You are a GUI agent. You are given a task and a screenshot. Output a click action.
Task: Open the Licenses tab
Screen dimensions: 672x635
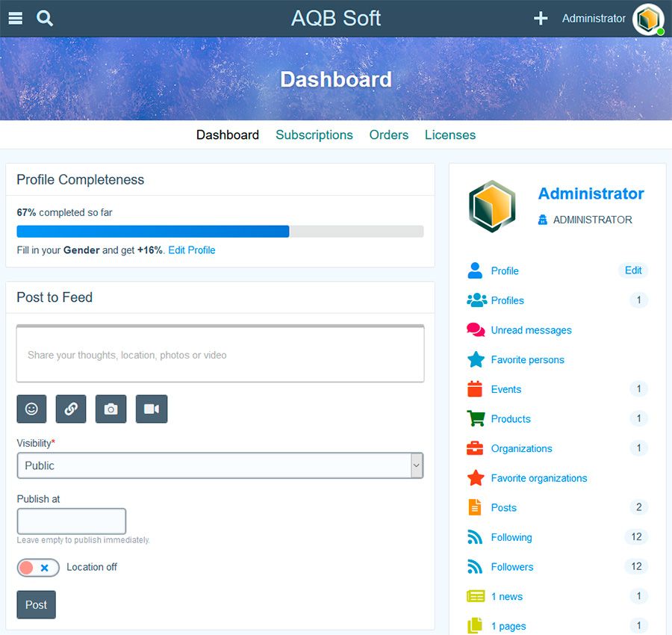tap(450, 135)
